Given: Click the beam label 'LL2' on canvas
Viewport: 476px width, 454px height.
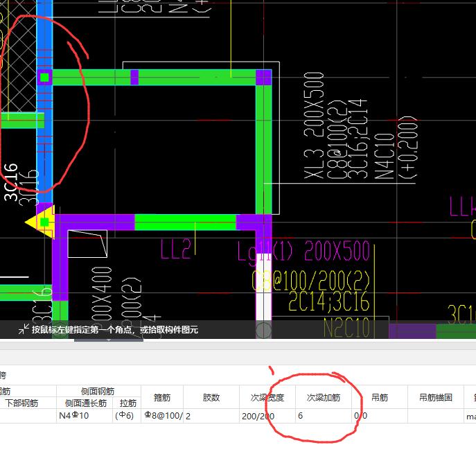Looking at the screenshot, I should (x=175, y=249).
